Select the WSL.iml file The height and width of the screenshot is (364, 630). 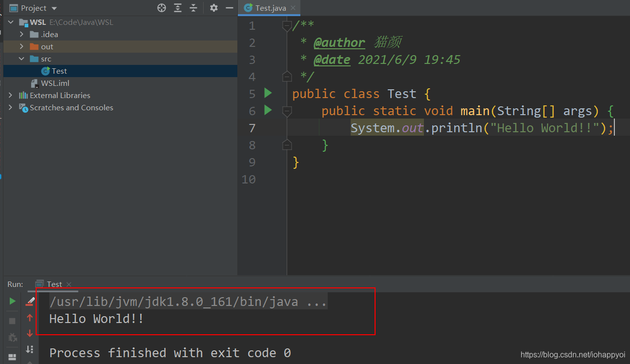(x=120, y=83)
